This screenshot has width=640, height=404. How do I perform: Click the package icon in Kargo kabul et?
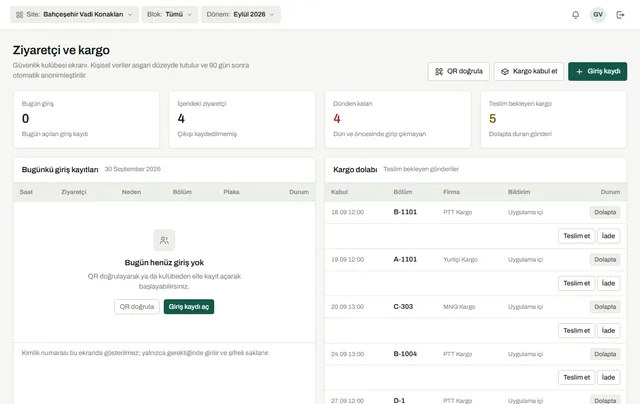pos(505,71)
